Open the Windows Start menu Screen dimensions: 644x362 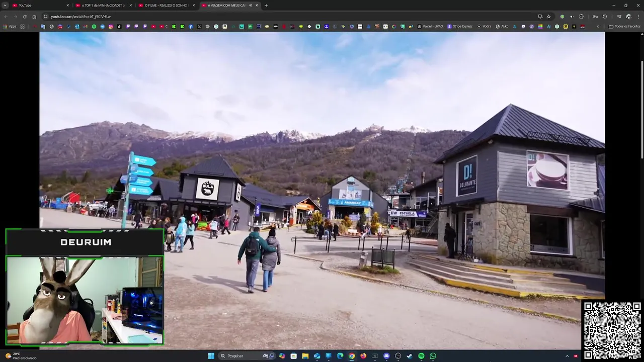211,356
